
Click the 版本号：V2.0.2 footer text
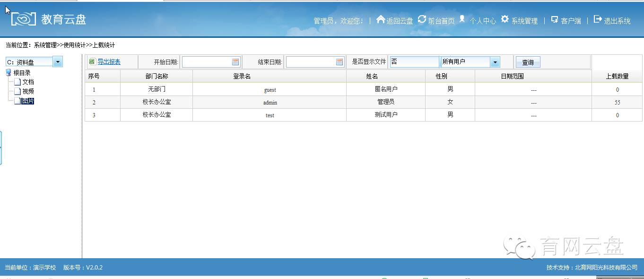[83, 268]
